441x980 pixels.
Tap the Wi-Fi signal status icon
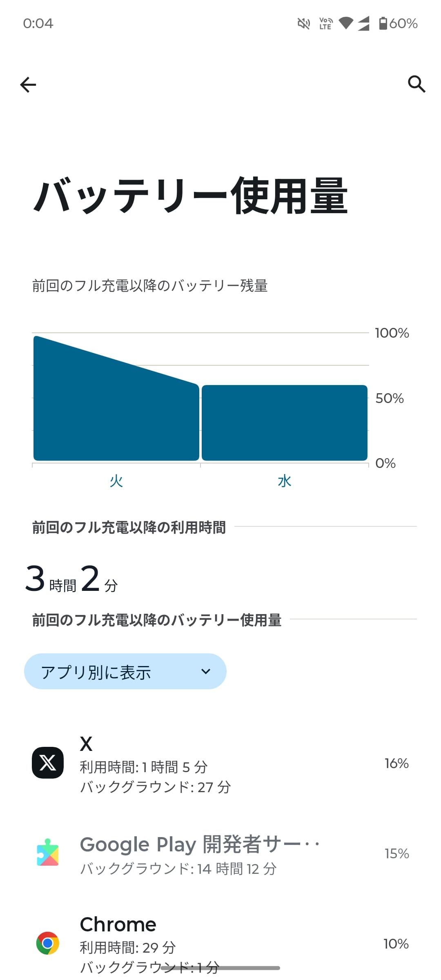pyautogui.click(x=346, y=23)
